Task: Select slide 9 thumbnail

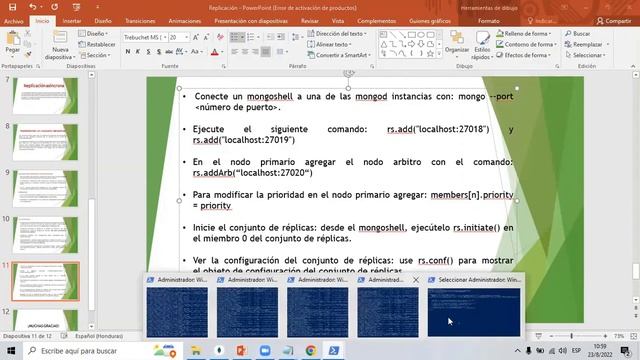Action: (45, 189)
